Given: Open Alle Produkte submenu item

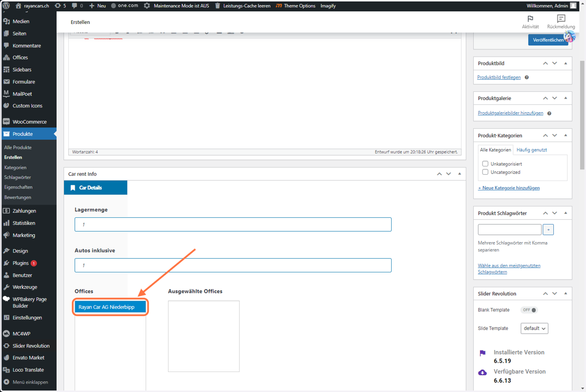Looking at the screenshot, I should [x=18, y=147].
